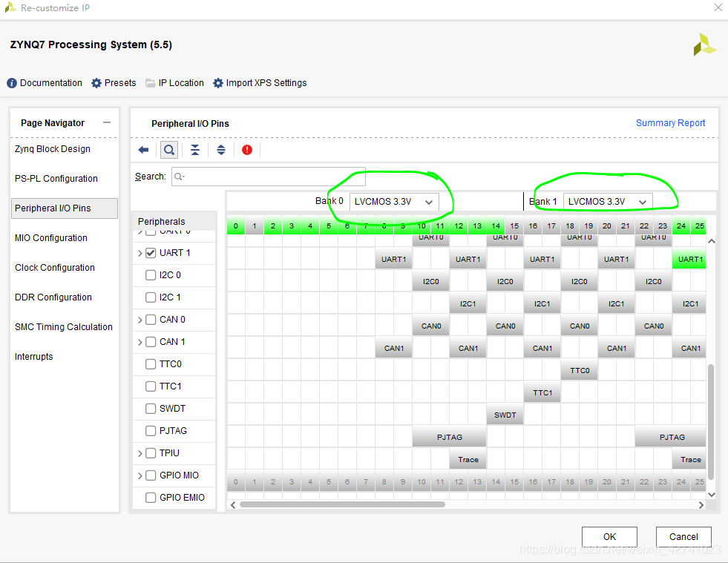Click the Summary Report link
Image resolution: width=728 pixels, height=563 pixels.
670,123
